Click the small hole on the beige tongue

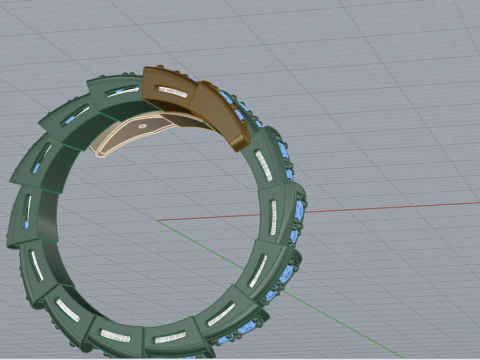[142, 126]
